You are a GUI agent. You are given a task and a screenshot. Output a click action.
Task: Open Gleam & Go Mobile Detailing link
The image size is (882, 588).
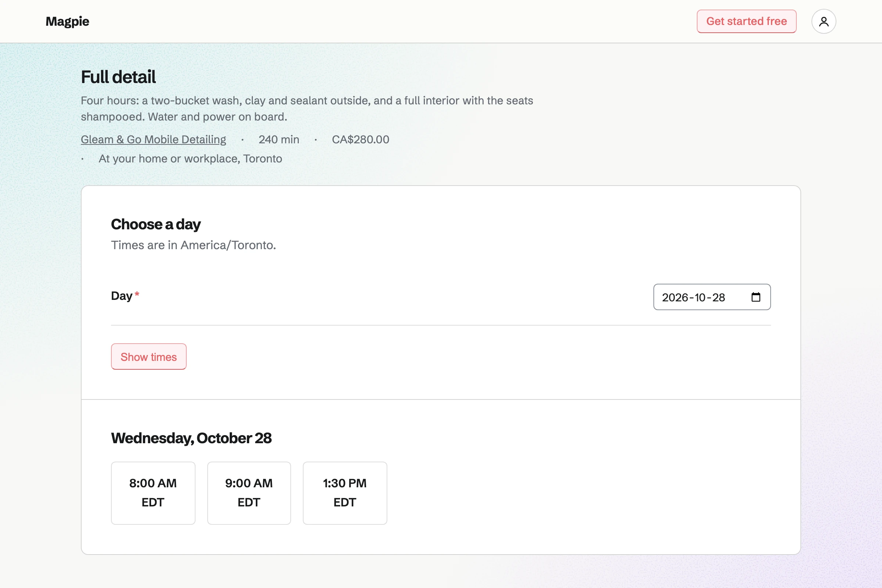(x=153, y=140)
